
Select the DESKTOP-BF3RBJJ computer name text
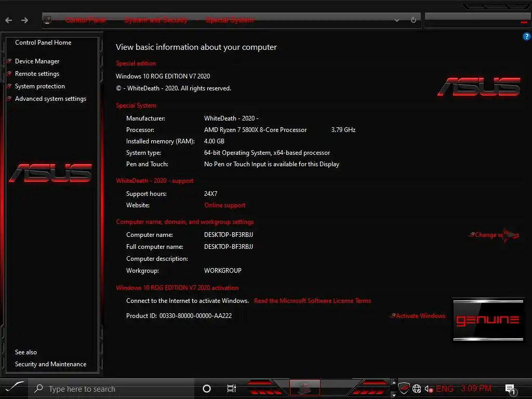pos(229,235)
